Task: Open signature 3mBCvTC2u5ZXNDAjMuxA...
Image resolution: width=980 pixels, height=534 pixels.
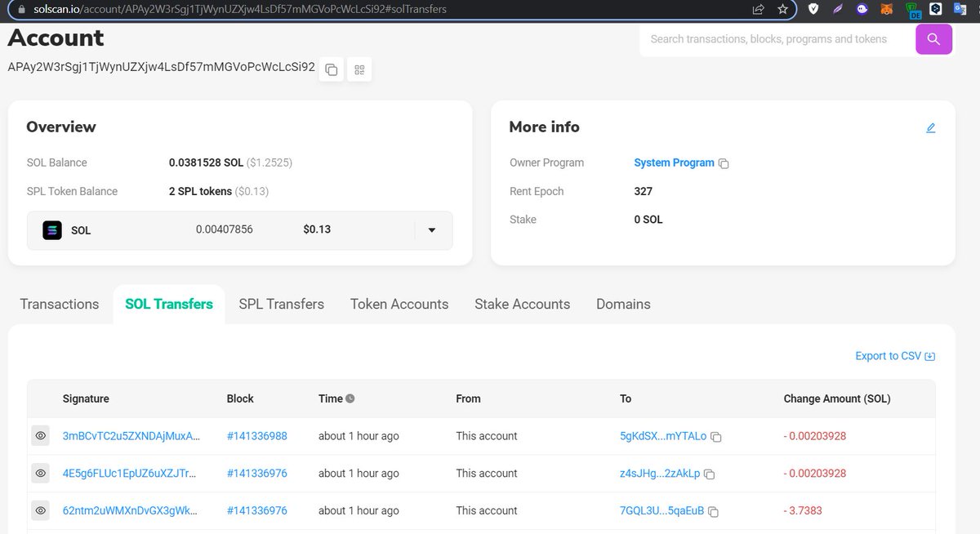Action: point(131,436)
